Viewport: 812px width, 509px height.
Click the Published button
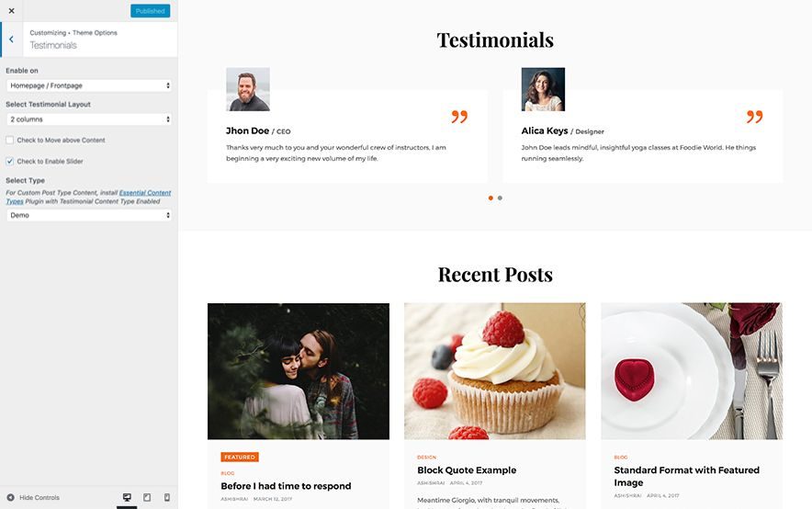pos(150,11)
